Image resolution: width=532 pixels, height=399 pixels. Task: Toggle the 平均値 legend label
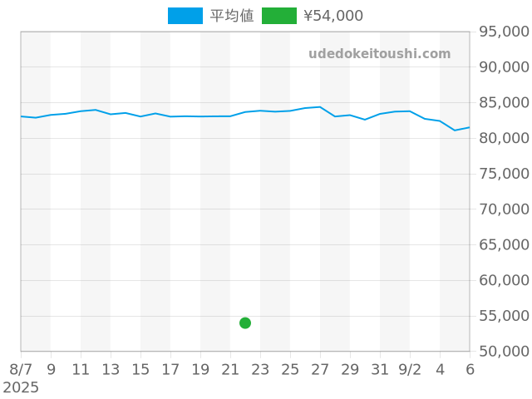pyautogui.click(x=232, y=16)
